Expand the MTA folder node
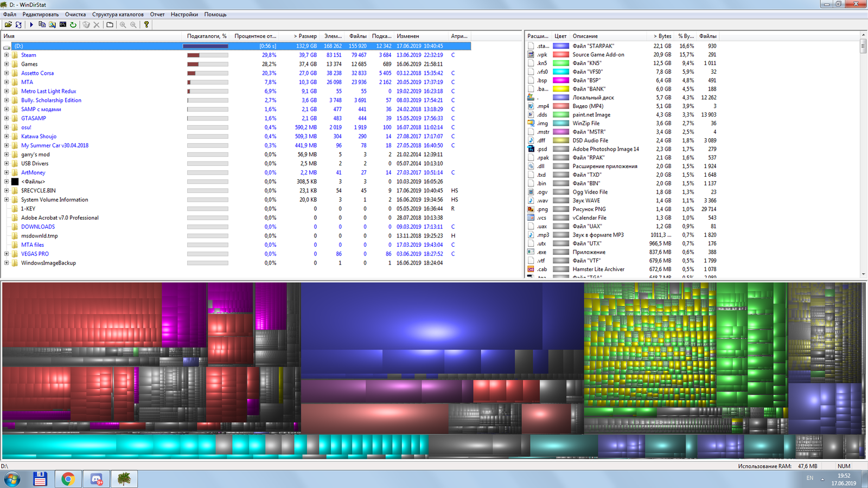The height and width of the screenshot is (488, 868). coord(7,82)
